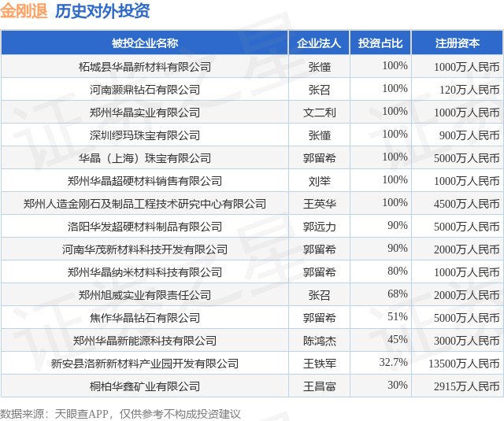Click the 数据来源 天眼查APP footer note
This screenshot has height=421, width=504.
tap(120, 414)
